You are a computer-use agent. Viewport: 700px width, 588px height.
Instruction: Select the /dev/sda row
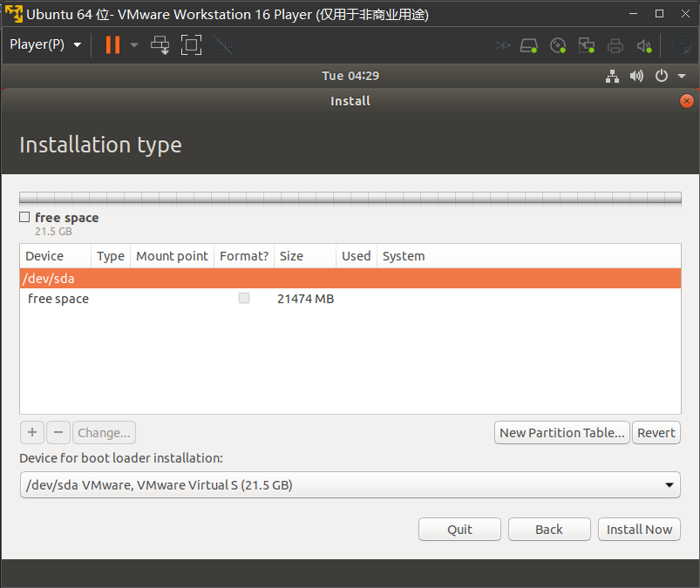(x=350, y=279)
